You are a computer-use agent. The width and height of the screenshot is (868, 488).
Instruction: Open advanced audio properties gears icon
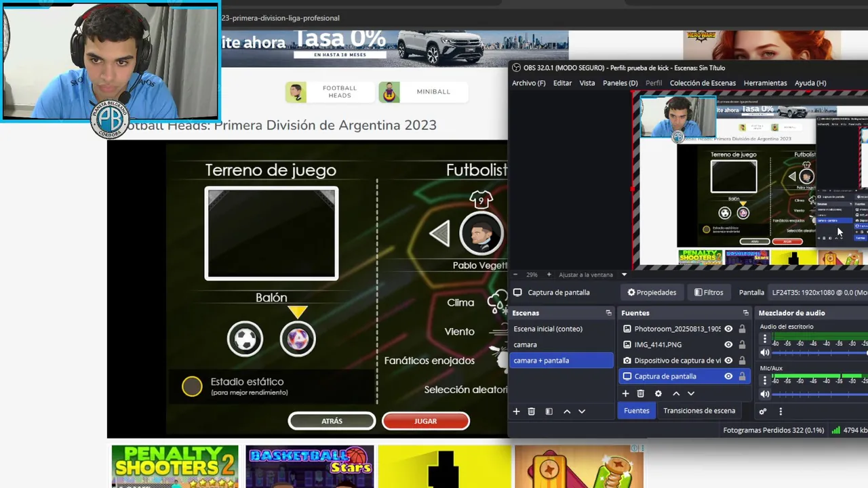pyautogui.click(x=763, y=411)
